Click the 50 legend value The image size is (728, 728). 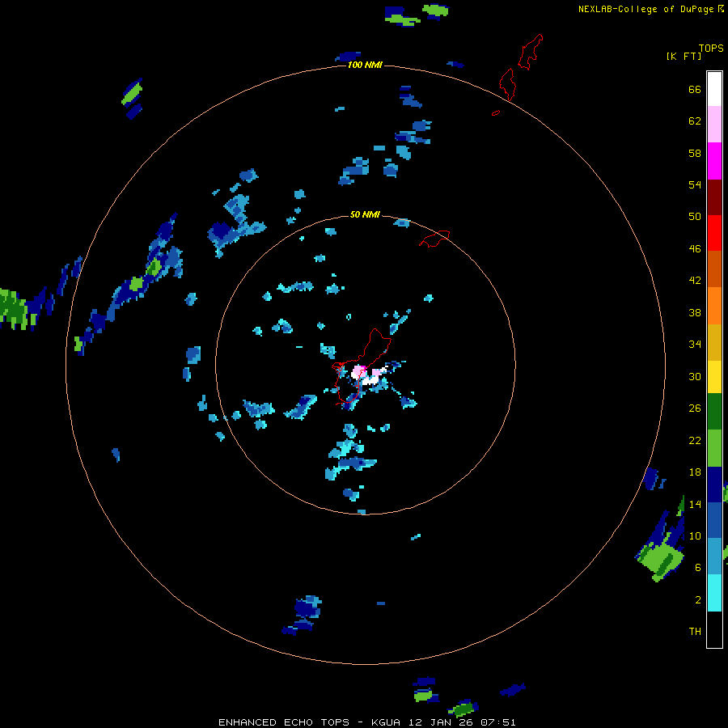(x=695, y=217)
